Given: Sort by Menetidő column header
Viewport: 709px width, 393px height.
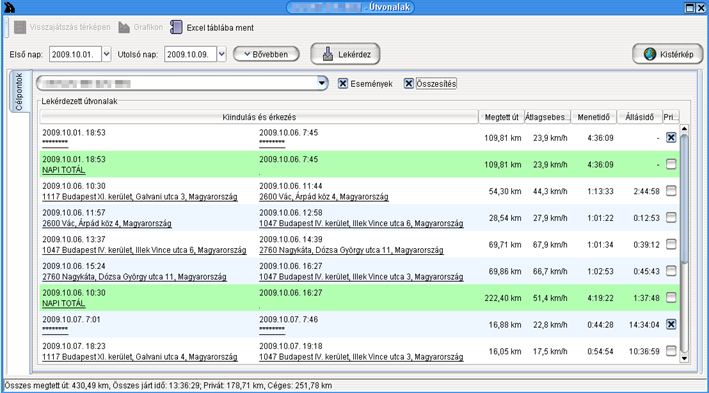Looking at the screenshot, I should coord(594,117).
